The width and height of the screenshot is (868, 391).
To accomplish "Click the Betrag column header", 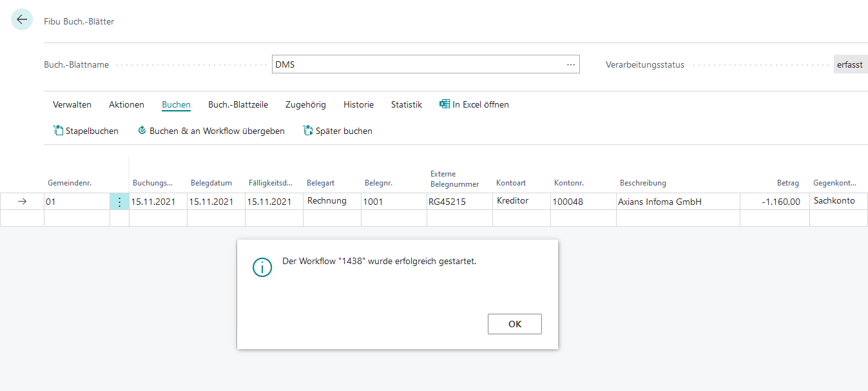I will coord(787,183).
